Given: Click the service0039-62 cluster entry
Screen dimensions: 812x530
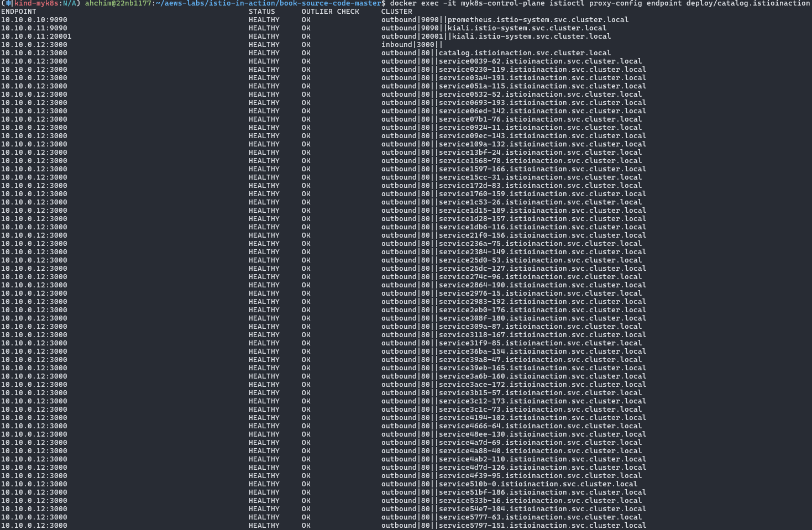Looking at the screenshot, I should (511, 61).
